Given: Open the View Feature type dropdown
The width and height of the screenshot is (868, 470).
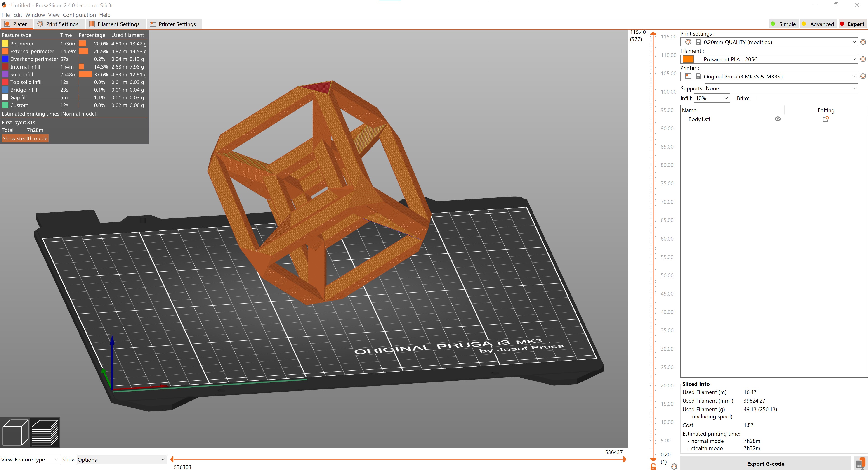Looking at the screenshot, I should 36,460.
